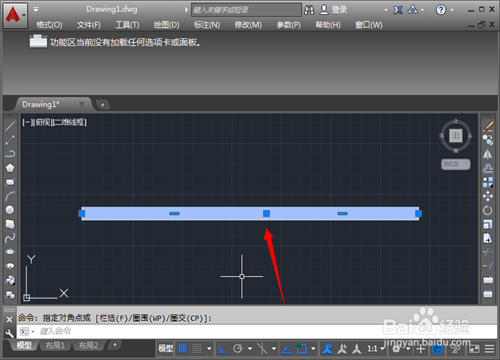Click the status bar customization menu button
This screenshot has height=360, width=500.
(x=489, y=349)
